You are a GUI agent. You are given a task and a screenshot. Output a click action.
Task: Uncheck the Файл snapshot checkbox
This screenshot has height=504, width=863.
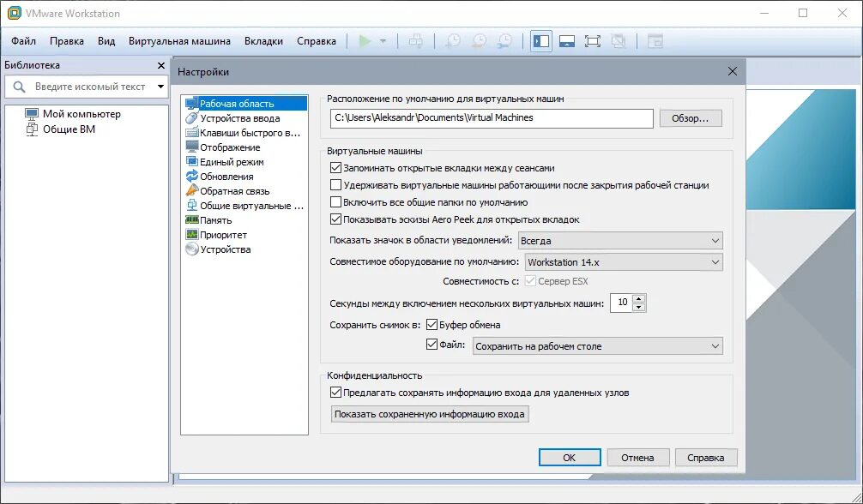[431, 345]
